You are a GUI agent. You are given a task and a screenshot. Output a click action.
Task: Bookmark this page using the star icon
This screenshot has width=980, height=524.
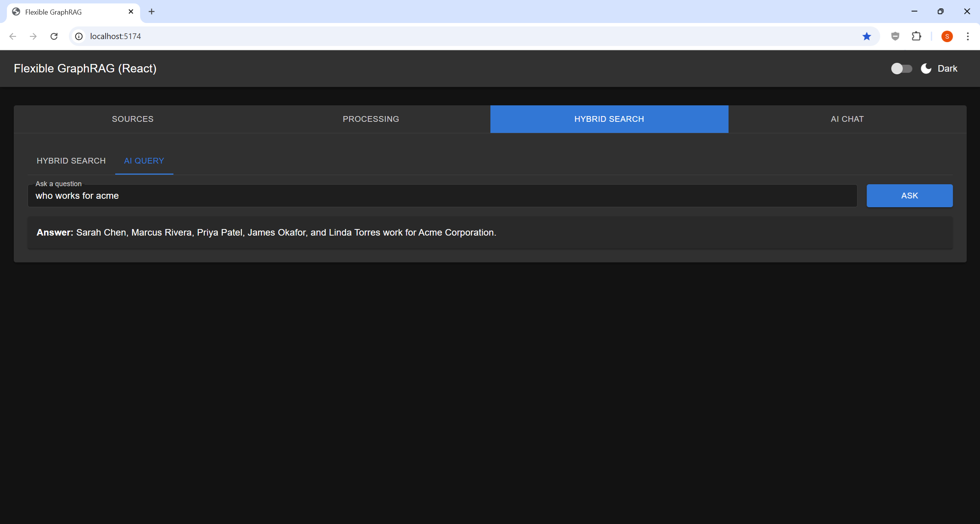point(867,36)
